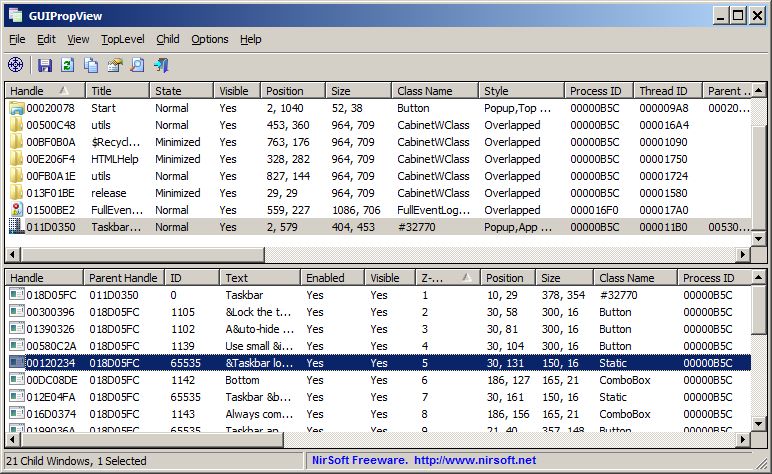This screenshot has width=772, height=474.
Task: Open the Help menu
Action: coord(251,39)
